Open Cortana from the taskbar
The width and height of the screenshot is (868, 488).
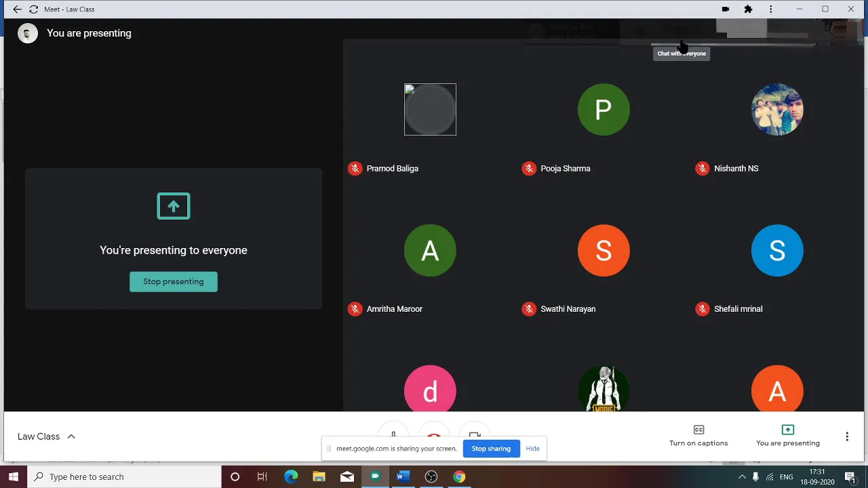[235, 477]
